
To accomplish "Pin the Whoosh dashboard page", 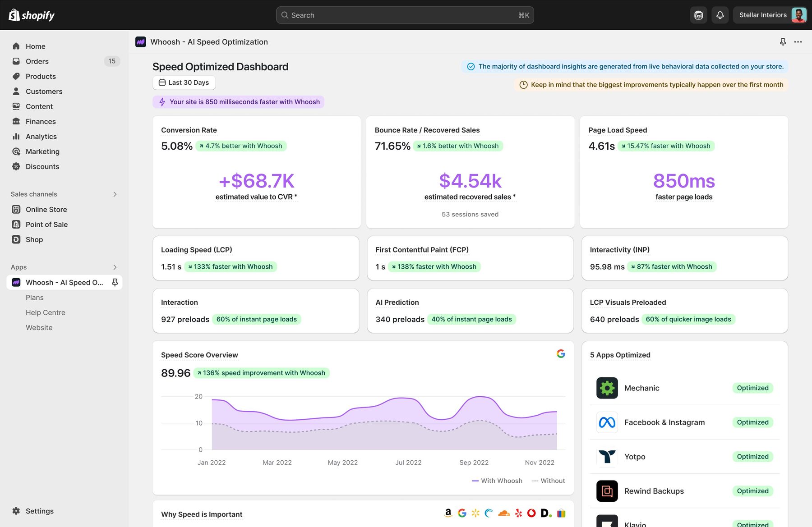I will point(782,41).
